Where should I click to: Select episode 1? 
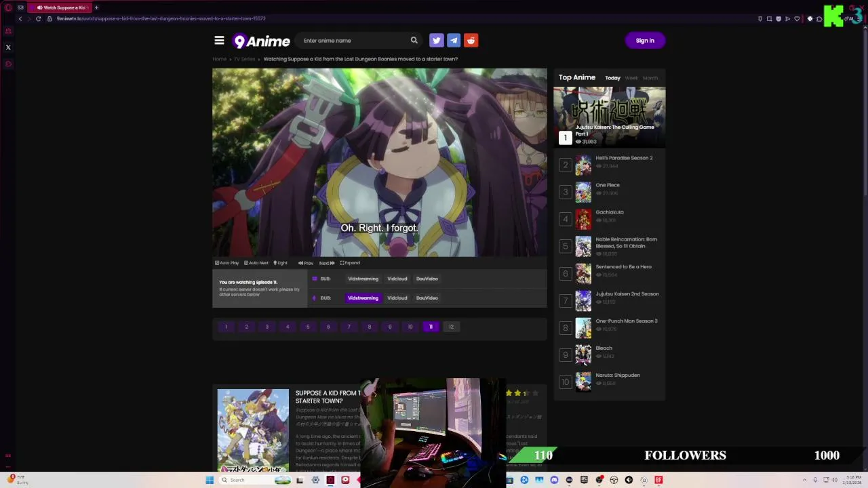(x=226, y=327)
